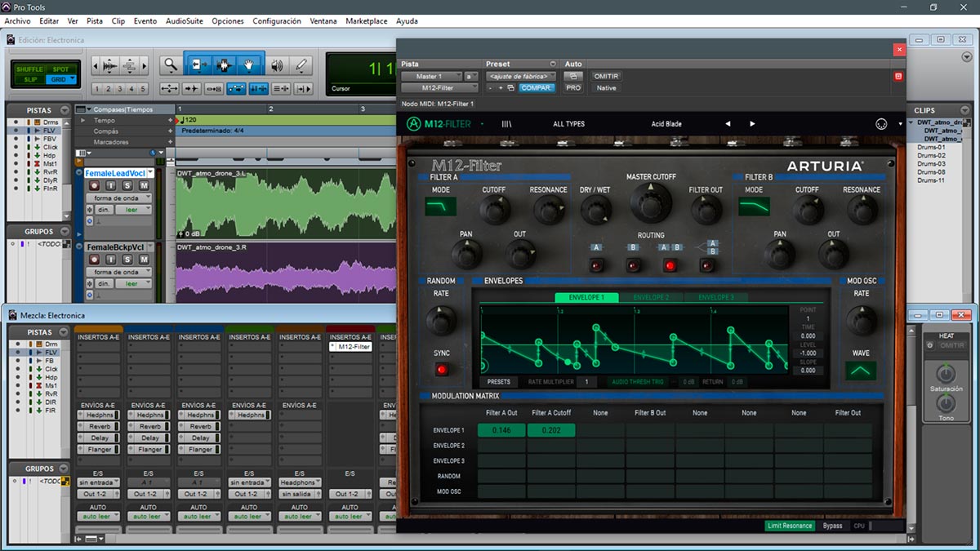980x551 pixels.
Task: Click the plugin target red button
Action: click(898, 77)
